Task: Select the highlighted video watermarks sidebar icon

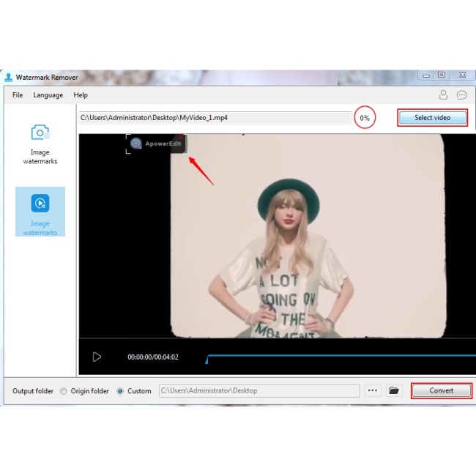Action: (40, 203)
